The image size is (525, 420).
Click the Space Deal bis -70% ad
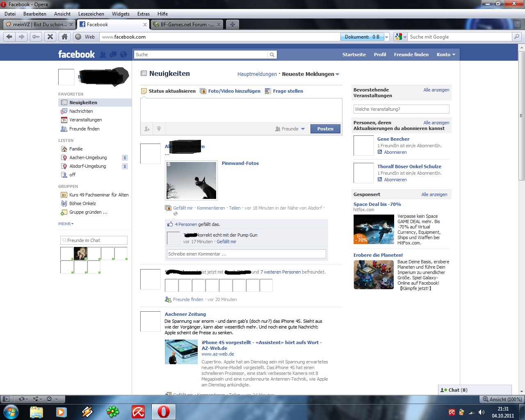point(377,204)
